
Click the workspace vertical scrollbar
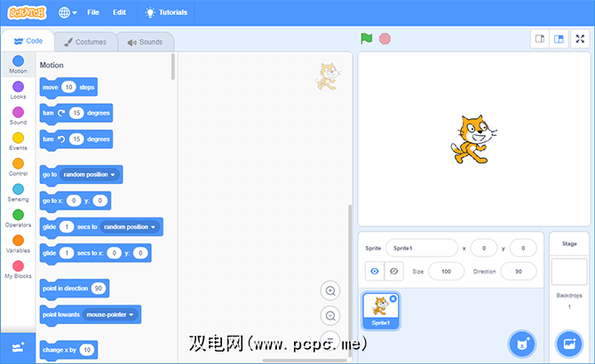click(350, 281)
